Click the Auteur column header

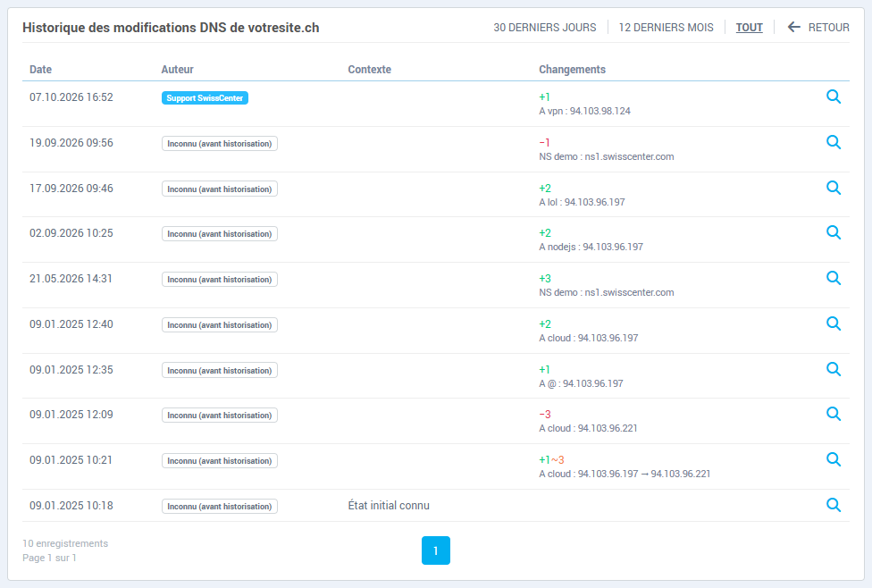click(x=178, y=70)
